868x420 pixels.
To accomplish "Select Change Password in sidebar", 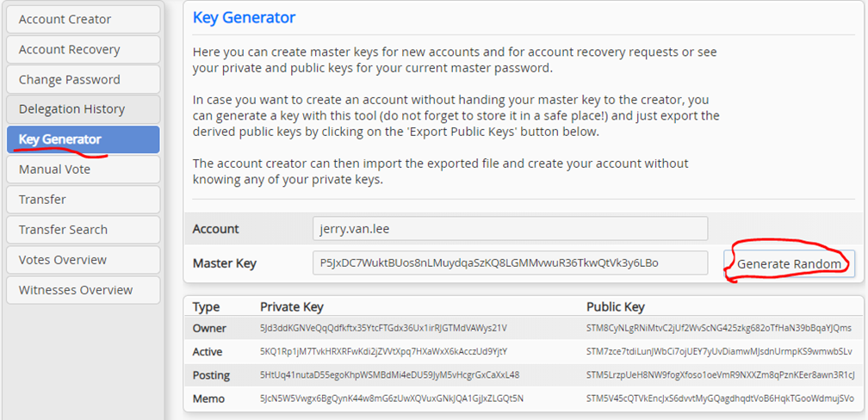I will [83, 79].
